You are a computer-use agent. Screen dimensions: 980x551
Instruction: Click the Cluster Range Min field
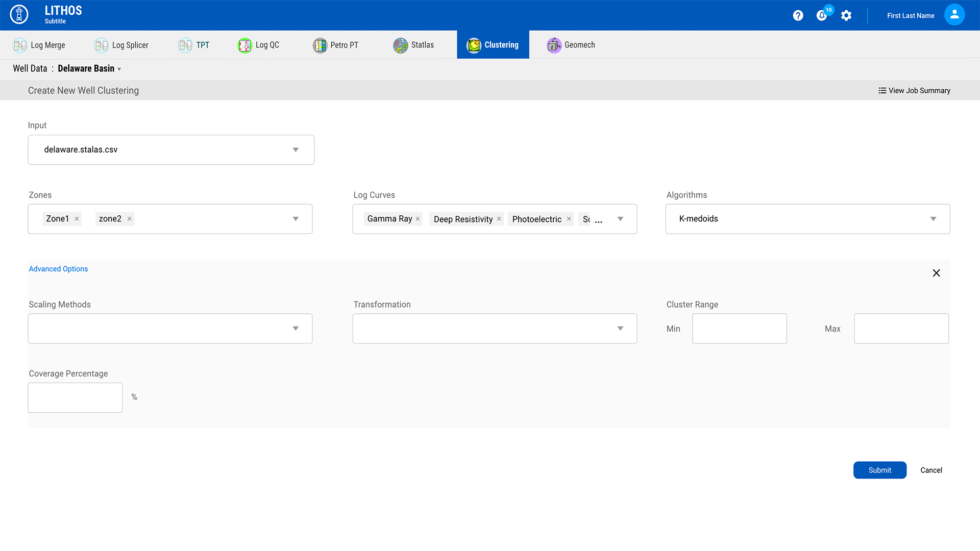[739, 329]
